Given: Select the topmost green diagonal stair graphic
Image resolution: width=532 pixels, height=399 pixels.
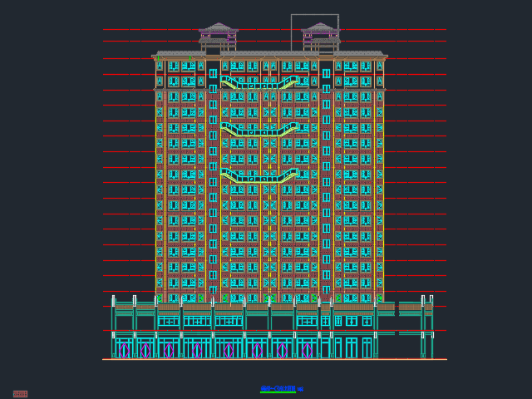Looking at the screenshot, I should 259,83.
